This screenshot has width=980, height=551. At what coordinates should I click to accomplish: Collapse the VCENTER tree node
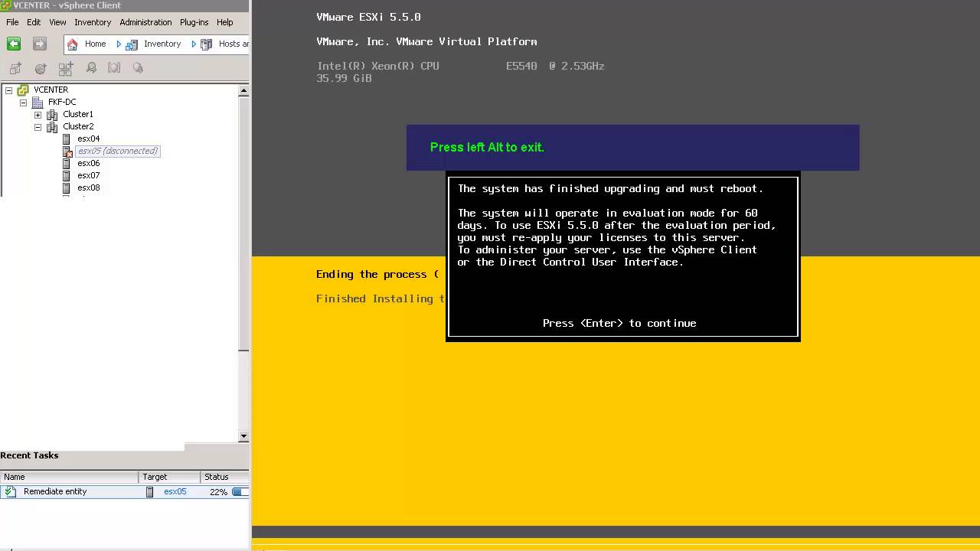point(8,90)
